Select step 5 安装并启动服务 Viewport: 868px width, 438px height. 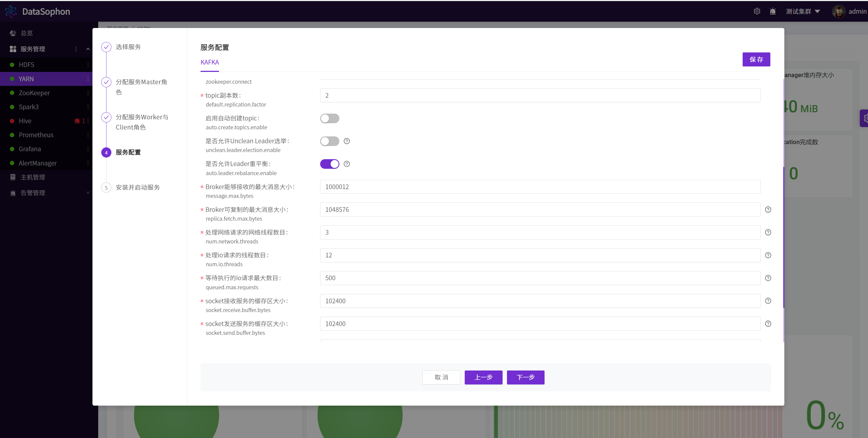tap(130, 187)
